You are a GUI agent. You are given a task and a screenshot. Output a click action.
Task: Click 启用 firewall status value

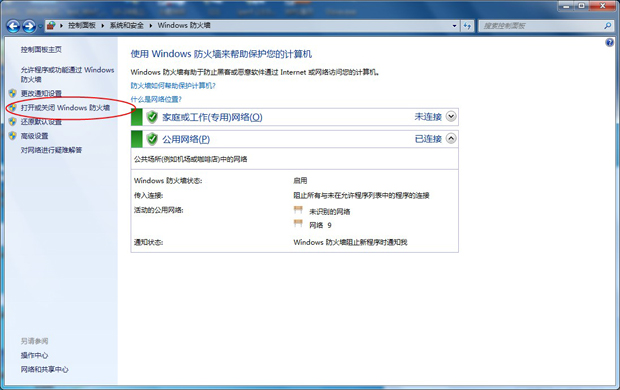tap(300, 181)
